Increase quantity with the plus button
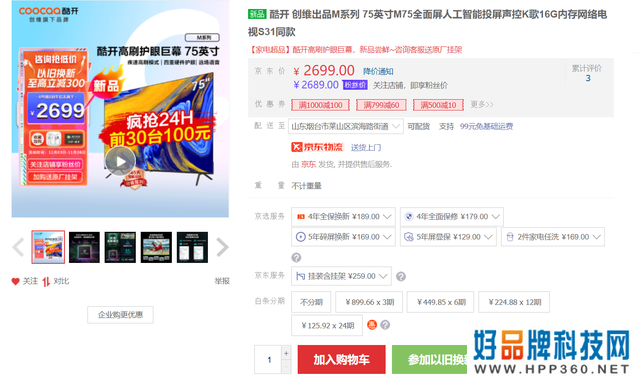 tap(286, 353)
